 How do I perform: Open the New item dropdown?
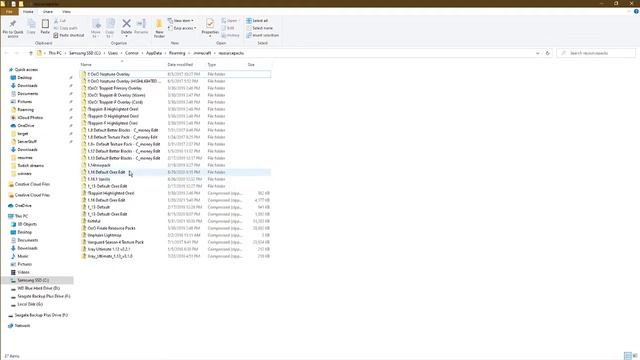point(181,20)
